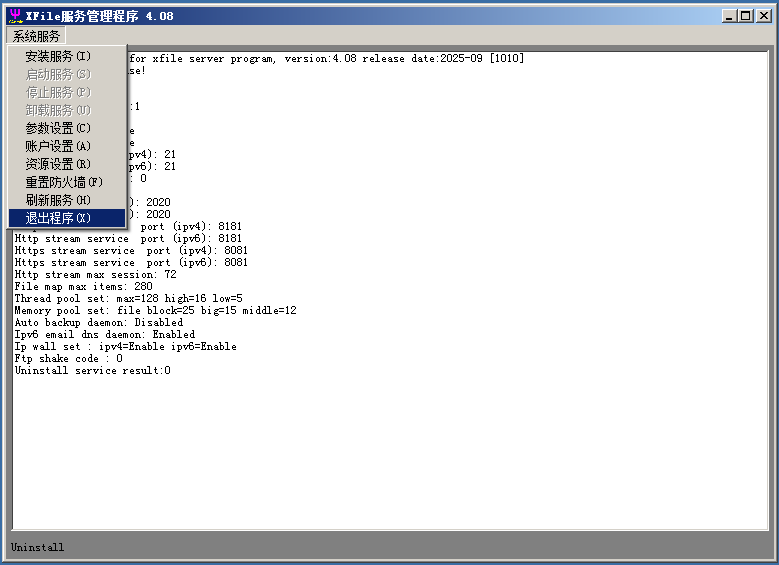The image size is (779, 565).
Task: Click the XFile app icon in title bar
Action: 14,15
